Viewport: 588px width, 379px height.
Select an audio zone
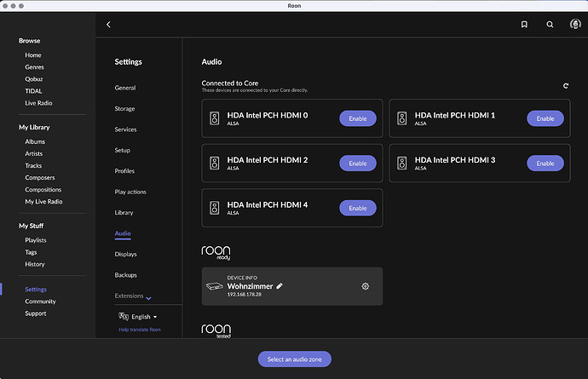[x=294, y=359]
